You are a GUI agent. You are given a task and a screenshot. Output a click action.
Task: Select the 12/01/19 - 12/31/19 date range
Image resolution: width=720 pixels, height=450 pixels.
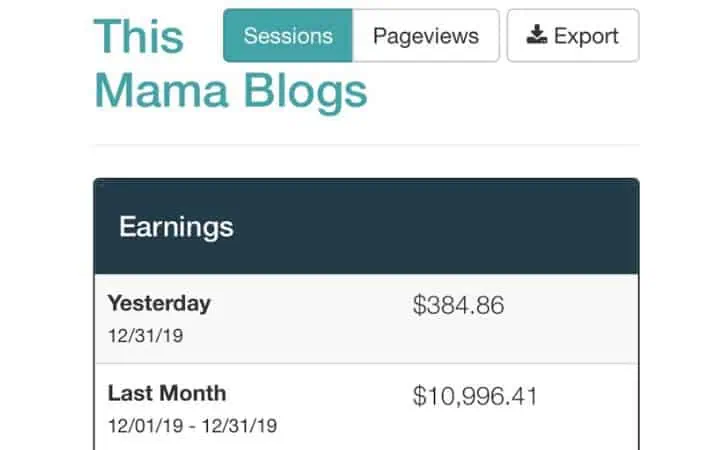tap(192, 426)
